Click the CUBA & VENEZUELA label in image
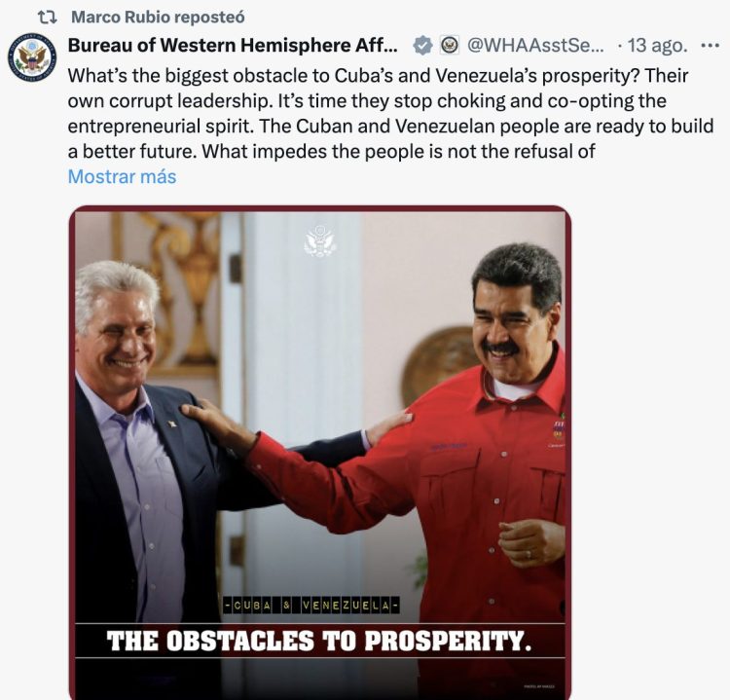Image resolution: width=730 pixels, height=700 pixels. tap(311, 606)
